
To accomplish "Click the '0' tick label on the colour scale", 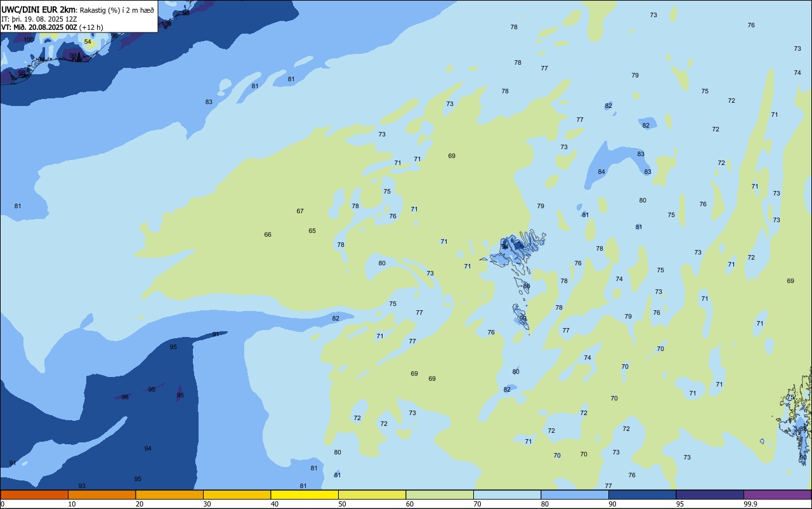I will click(x=3, y=504).
